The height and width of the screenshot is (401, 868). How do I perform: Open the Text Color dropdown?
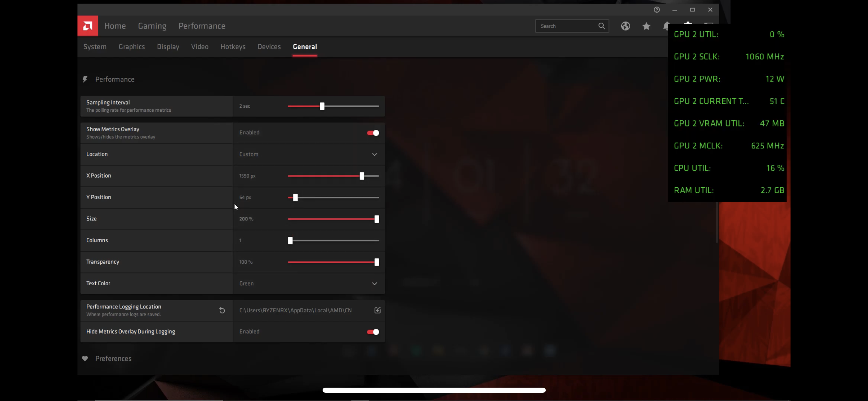(x=309, y=283)
